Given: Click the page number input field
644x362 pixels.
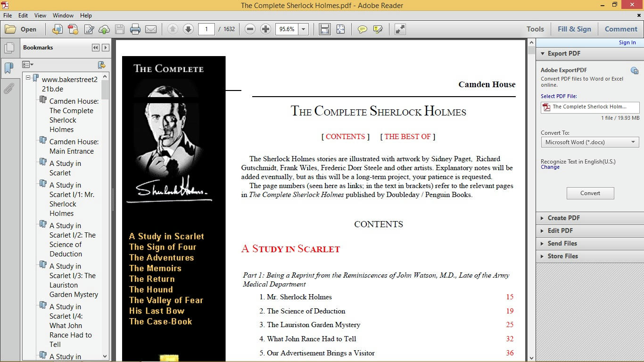Looking at the screenshot, I should point(206,29).
